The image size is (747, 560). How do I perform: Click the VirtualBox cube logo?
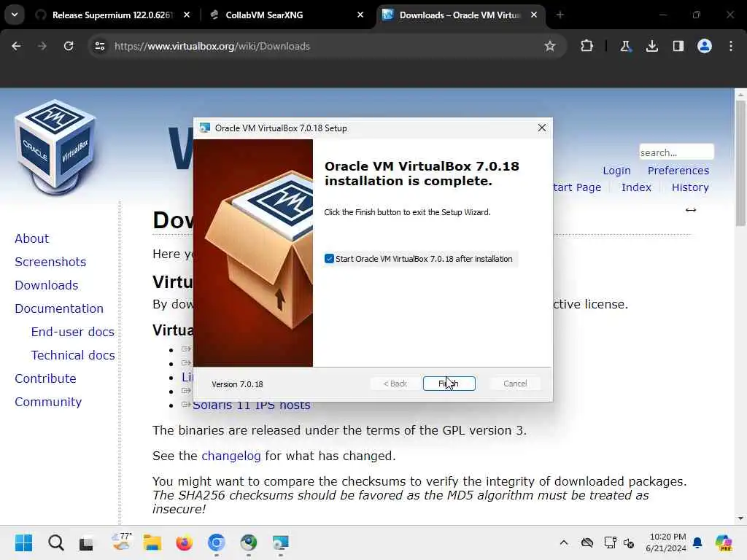(55, 147)
